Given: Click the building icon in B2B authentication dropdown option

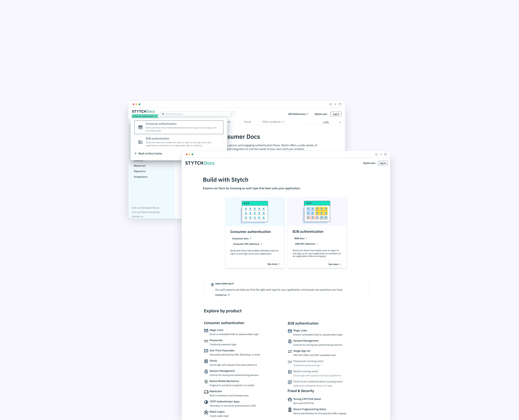Looking at the screenshot, I should point(140,142).
